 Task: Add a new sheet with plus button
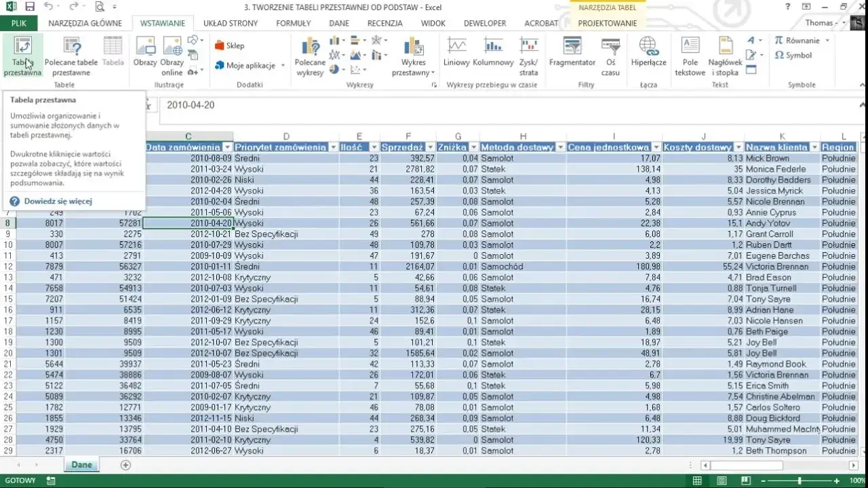point(125,465)
